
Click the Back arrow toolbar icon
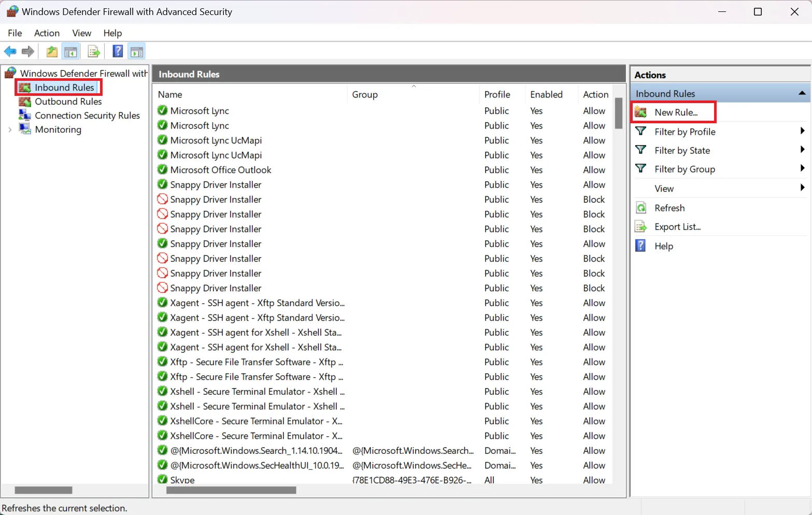point(10,51)
